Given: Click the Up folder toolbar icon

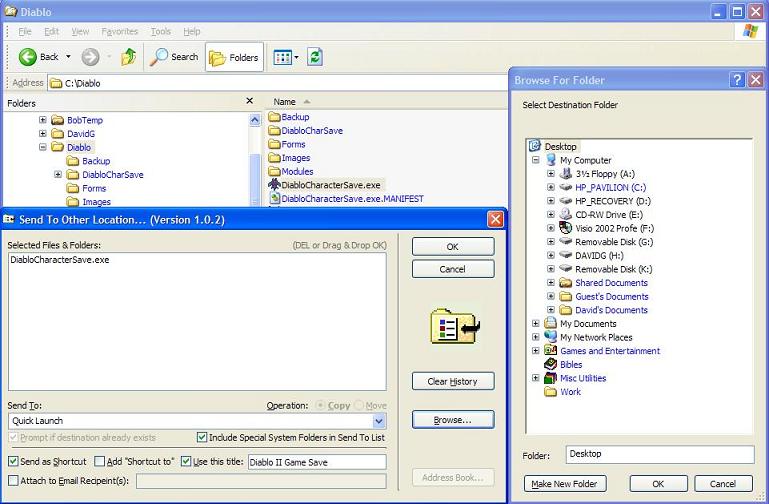Looking at the screenshot, I should tap(128, 57).
